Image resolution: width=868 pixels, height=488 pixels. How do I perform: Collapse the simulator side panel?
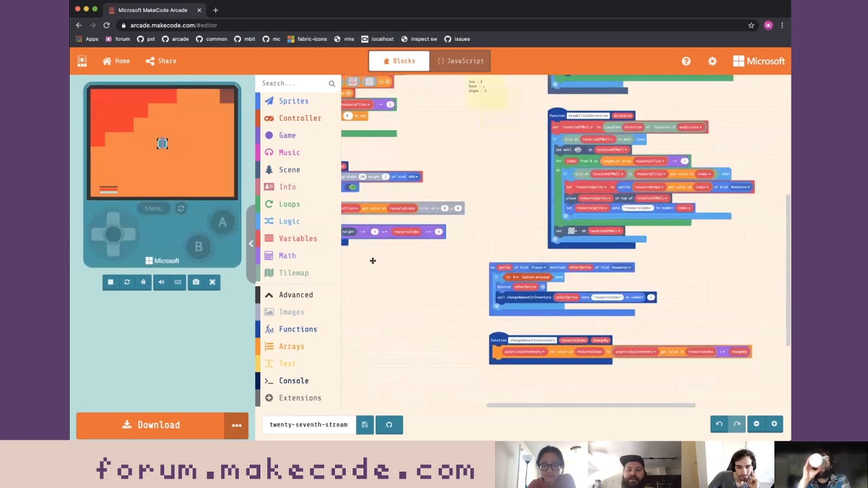point(251,244)
